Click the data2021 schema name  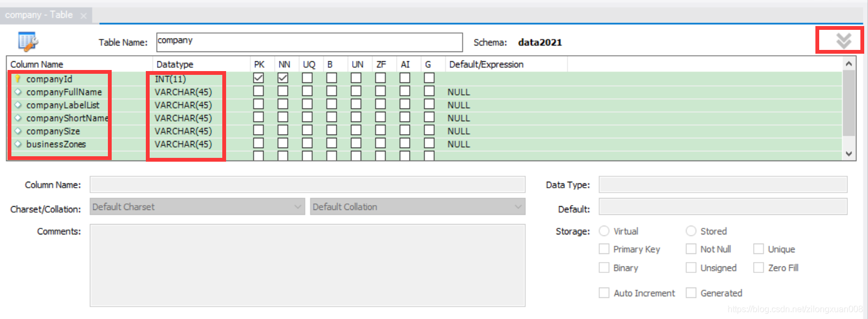point(540,42)
